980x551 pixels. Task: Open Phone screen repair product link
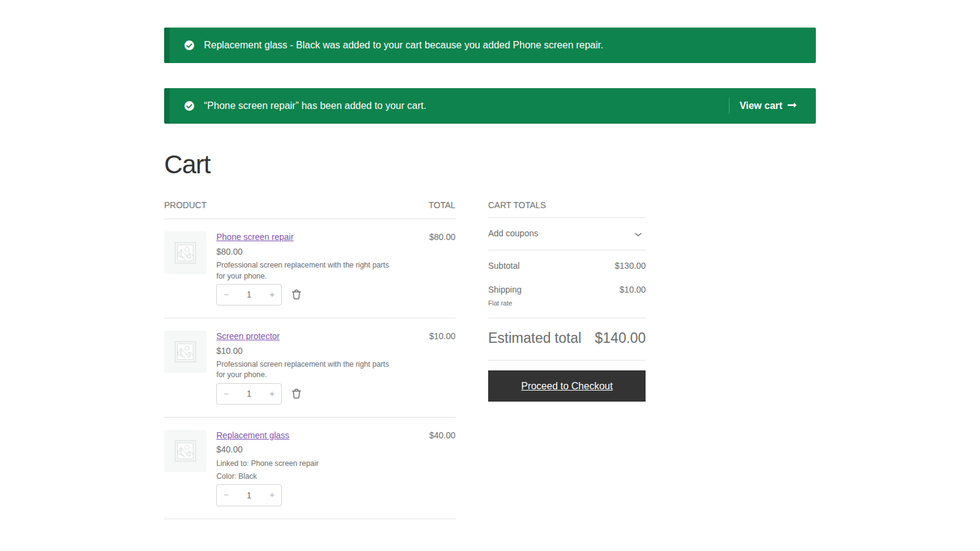[255, 237]
